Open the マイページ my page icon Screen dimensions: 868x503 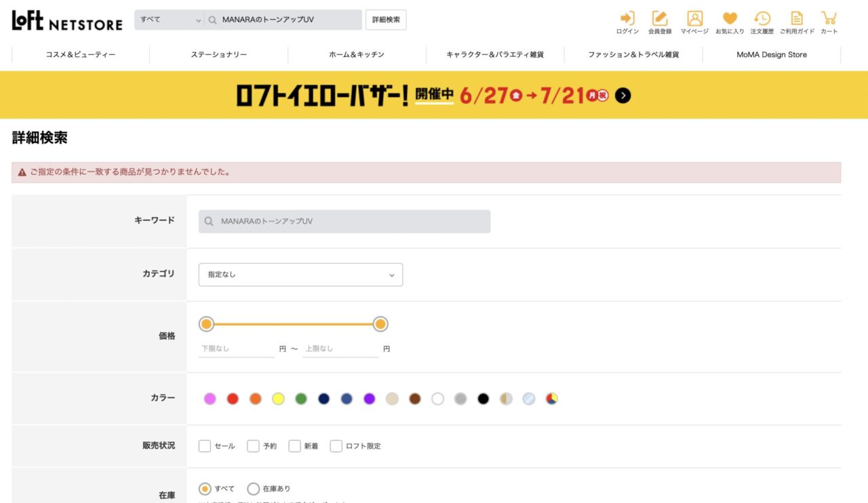tap(694, 22)
